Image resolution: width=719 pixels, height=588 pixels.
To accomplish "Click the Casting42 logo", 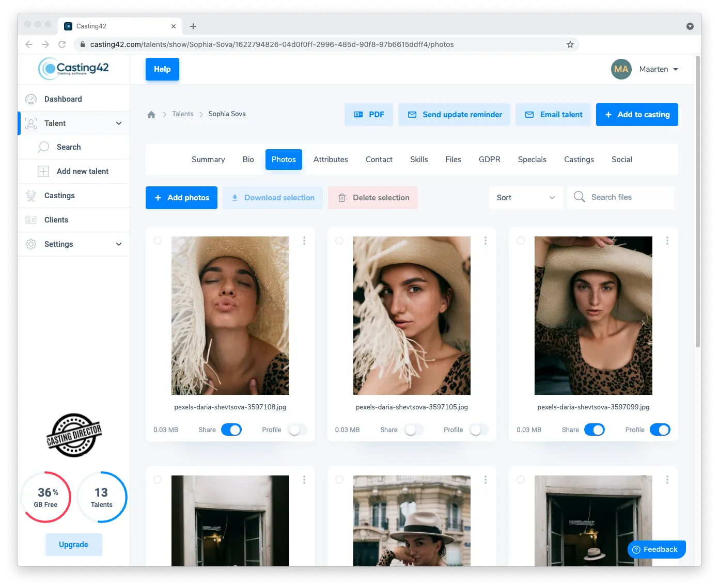I will point(74,69).
